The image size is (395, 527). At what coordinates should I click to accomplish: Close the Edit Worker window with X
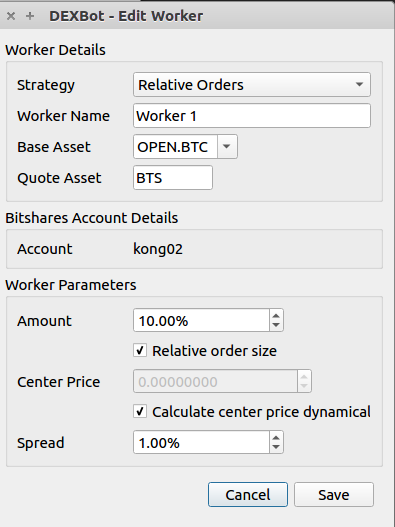point(11,16)
